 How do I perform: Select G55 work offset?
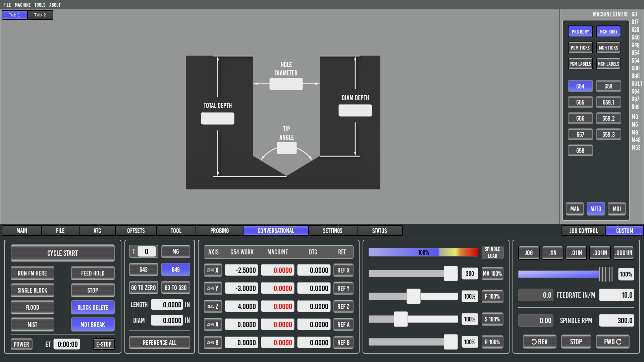pyautogui.click(x=580, y=102)
